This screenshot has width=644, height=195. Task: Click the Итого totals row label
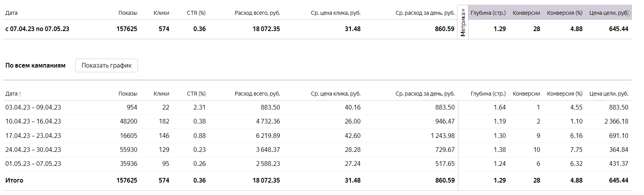tap(14, 180)
